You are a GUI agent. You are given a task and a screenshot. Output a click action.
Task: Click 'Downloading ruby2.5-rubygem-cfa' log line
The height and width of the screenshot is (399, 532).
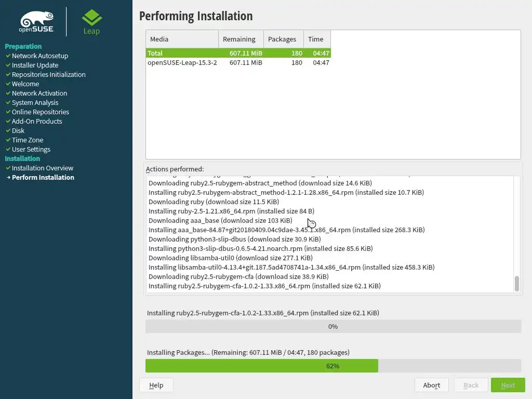coord(238,276)
